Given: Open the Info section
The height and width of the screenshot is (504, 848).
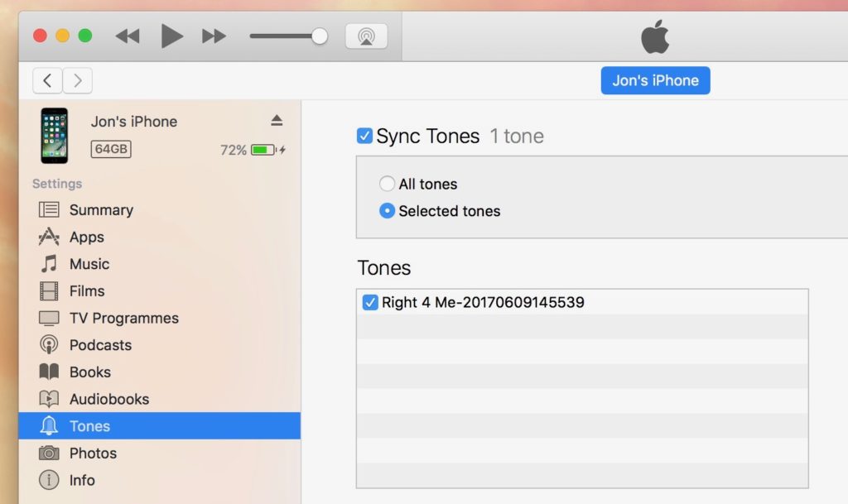Looking at the screenshot, I should [x=83, y=480].
